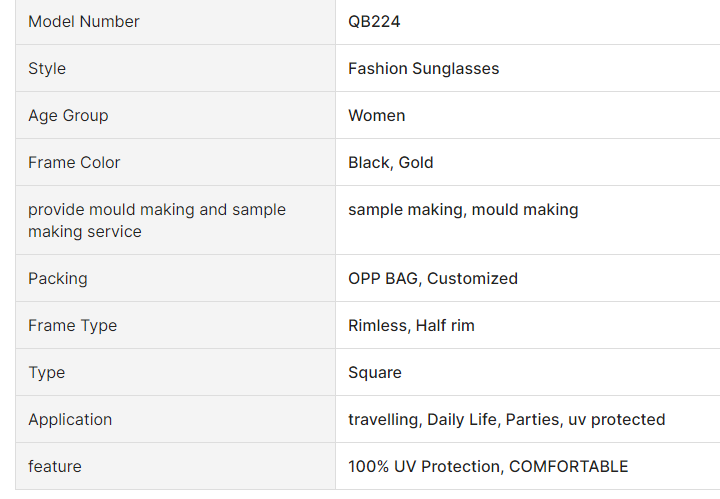Select the OPP BAG, Customized value
The image size is (720, 499).
click(432, 278)
